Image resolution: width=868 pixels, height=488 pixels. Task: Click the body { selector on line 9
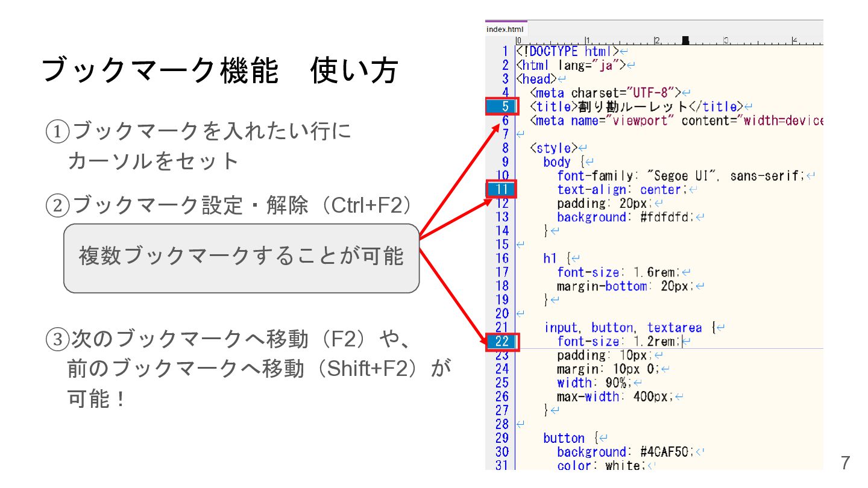pyautogui.click(x=568, y=162)
